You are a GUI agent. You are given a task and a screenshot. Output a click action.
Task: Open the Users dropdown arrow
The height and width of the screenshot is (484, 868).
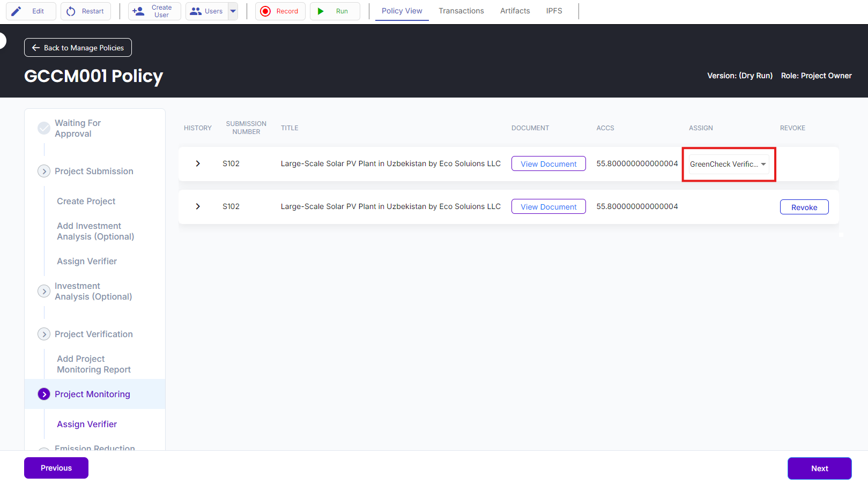click(x=233, y=11)
